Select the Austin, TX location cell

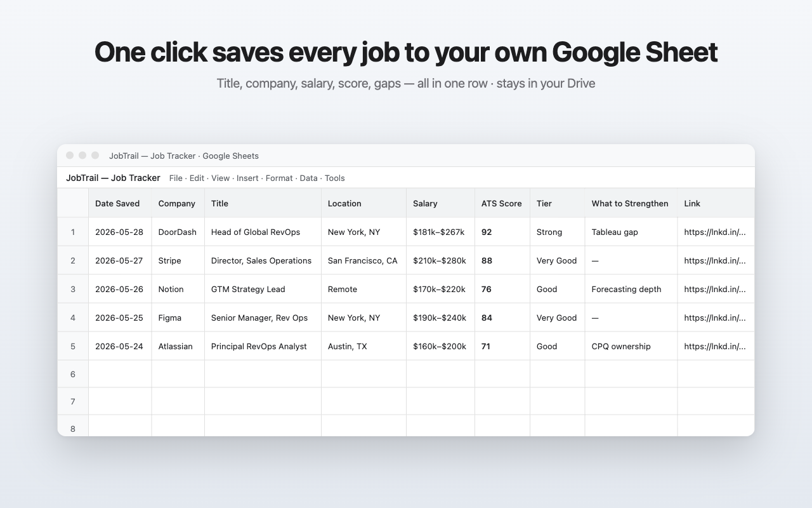(363, 346)
